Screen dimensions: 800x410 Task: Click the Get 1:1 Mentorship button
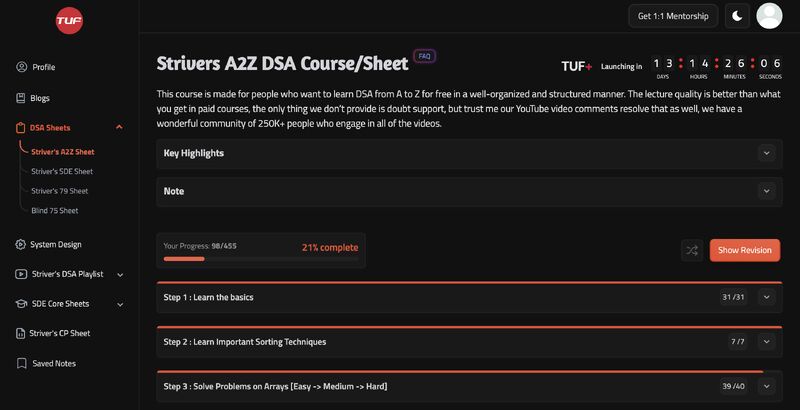672,16
